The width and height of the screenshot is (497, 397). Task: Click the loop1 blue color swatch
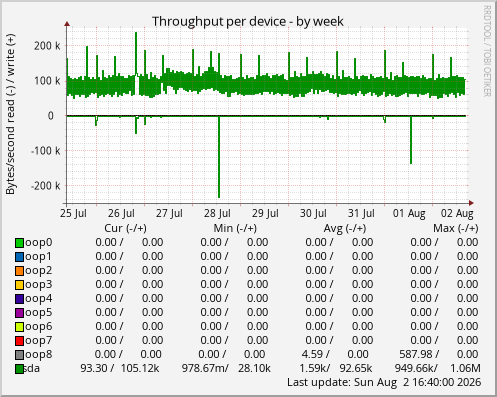pos(19,257)
